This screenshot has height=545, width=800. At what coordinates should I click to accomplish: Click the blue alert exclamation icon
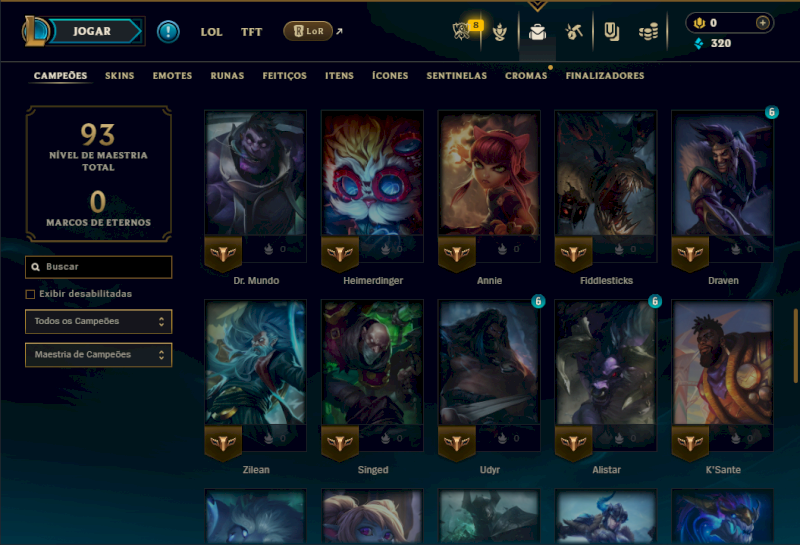168,32
